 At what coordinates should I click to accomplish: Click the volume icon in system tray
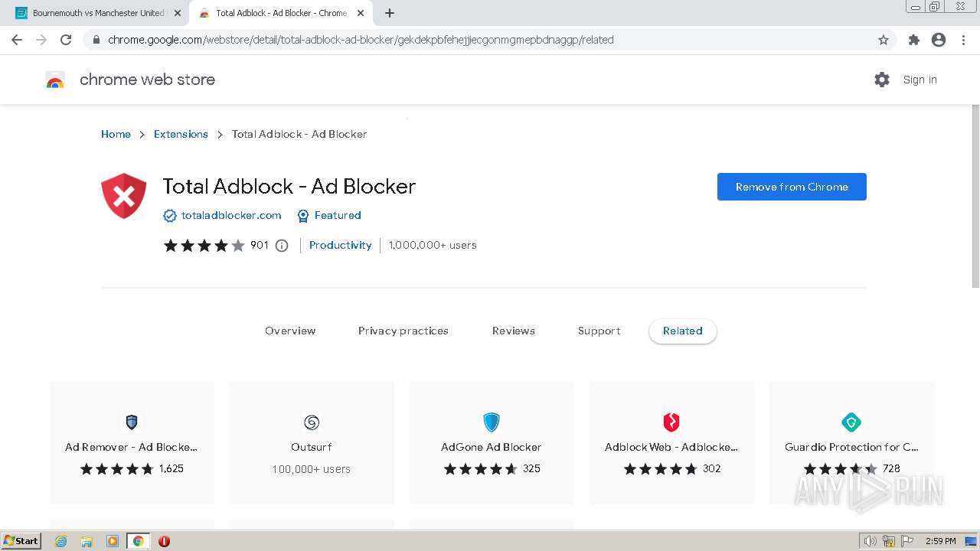click(x=871, y=541)
